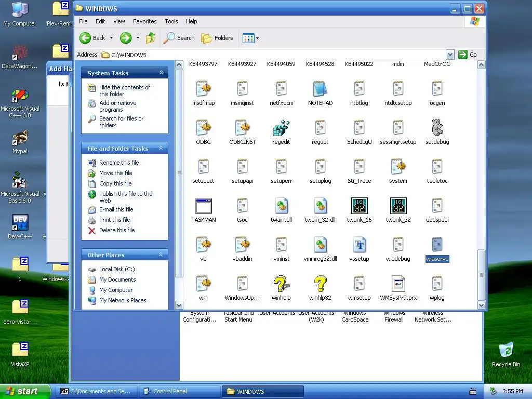Screen dimensions: 532x399
Task: Select the TASKMAN application icon
Action: click(203, 206)
